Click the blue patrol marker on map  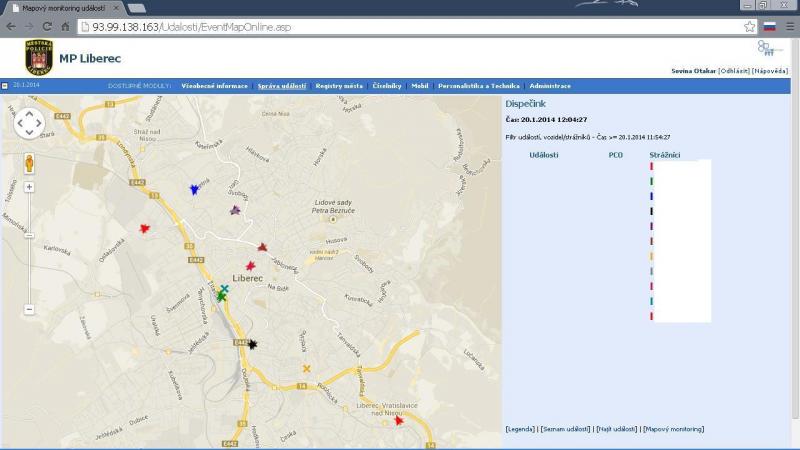click(194, 189)
